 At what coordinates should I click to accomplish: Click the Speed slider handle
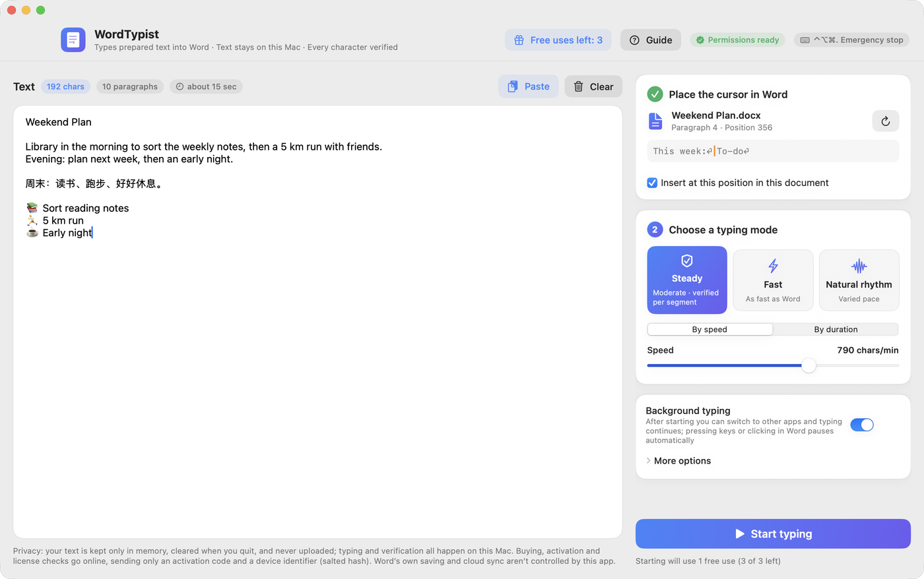coord(808,365)
